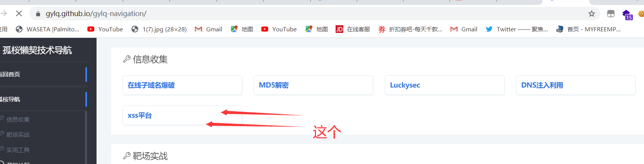The width and height of the screenshot is (644, 164).
Task: Click the site lock padlock icon
Action: [x=38, y=14]
